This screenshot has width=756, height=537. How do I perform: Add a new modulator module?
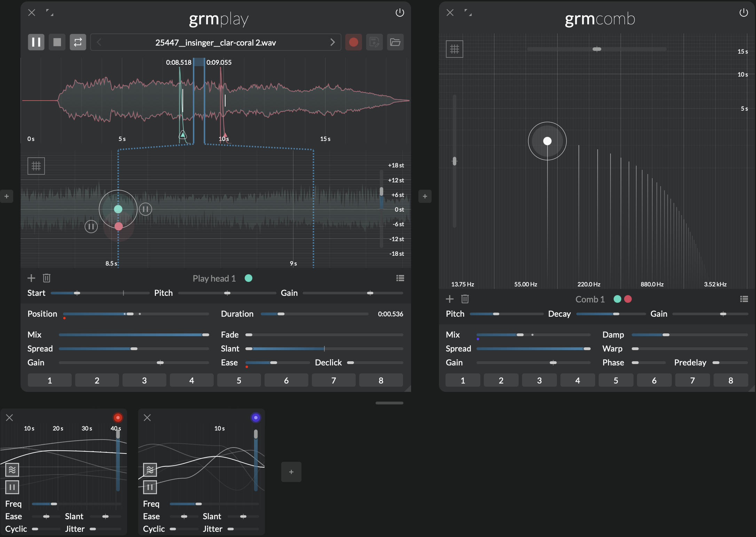[291, 472]
